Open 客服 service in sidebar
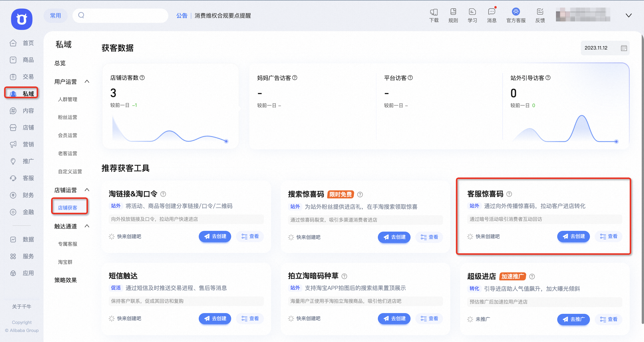644x342 pixels. (22, 178)
